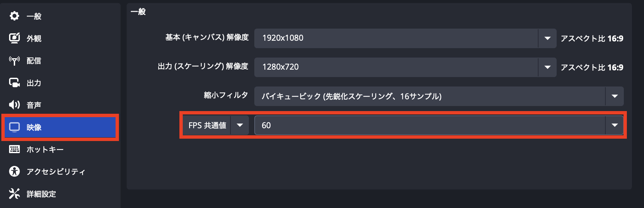Open the 詳細設定 advanced settings wrench icon
The image size is (644, 208).
(14, 194)
